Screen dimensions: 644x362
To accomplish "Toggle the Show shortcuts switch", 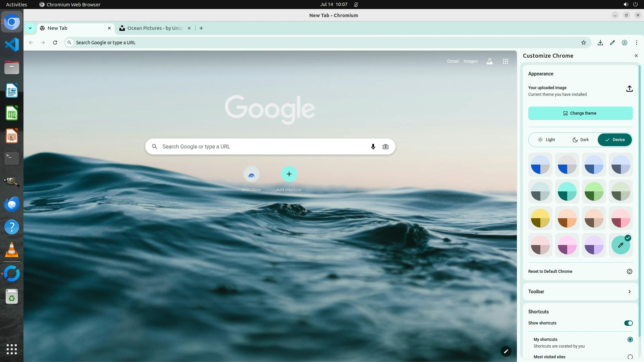I will point(628,323).
